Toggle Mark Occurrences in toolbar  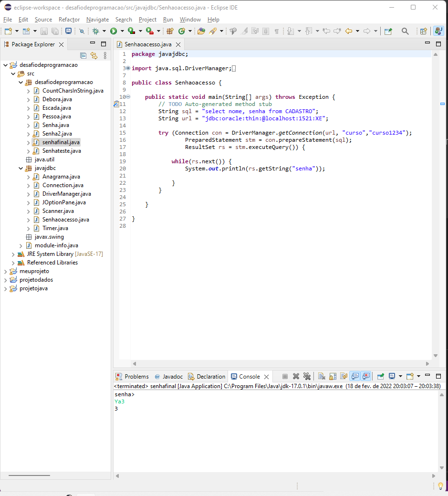click(244, 31)
